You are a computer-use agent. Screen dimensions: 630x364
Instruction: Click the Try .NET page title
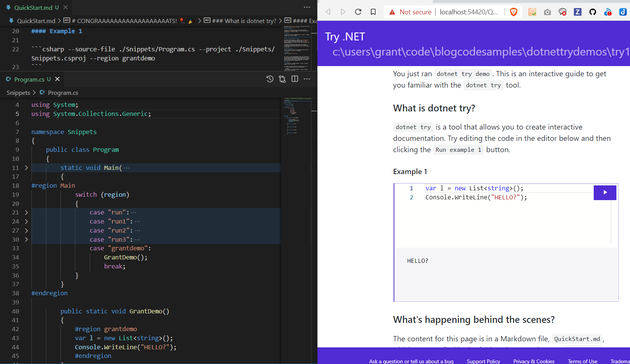345,37
